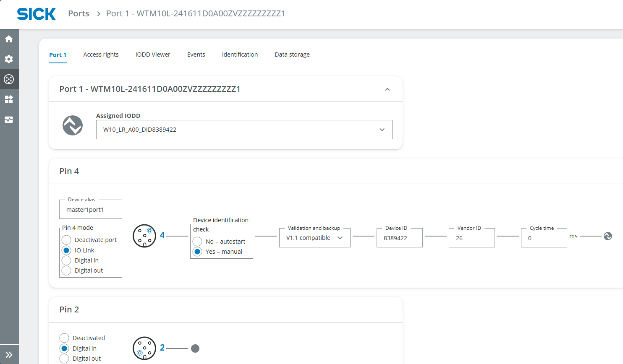Open the Identification tab
Screen dimensions: 623x364
240,55
